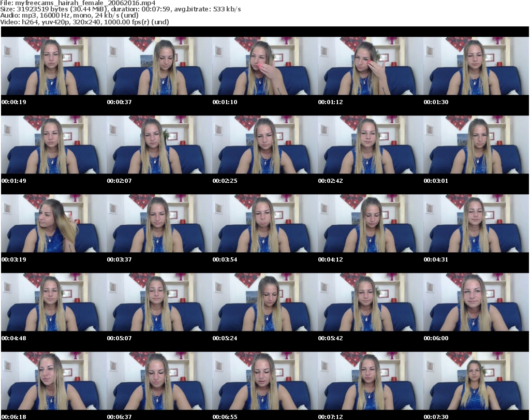Click the File name line in header

coord(78,3)
